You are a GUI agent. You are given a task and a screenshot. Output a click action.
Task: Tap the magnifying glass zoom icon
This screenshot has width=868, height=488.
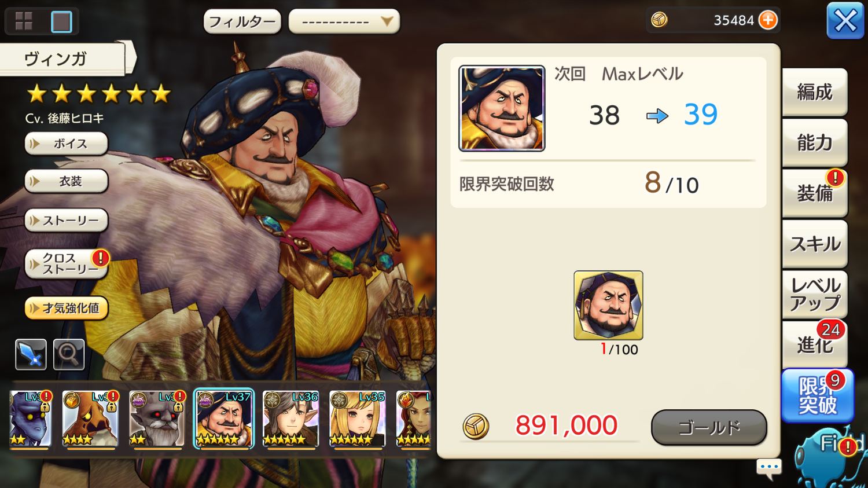click(69, 354)
